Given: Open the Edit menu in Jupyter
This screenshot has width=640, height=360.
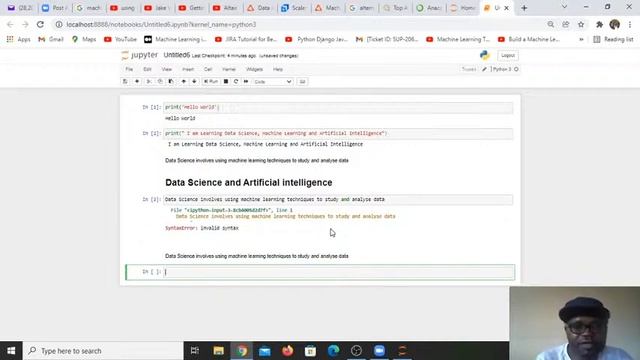Looking at the screenshot, I should click(147, 69).
